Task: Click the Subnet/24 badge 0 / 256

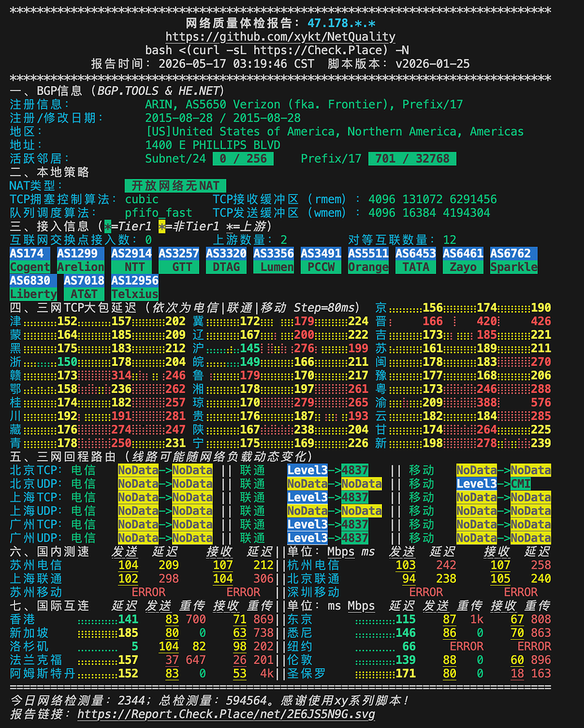Action: click(x=243, y=159)
